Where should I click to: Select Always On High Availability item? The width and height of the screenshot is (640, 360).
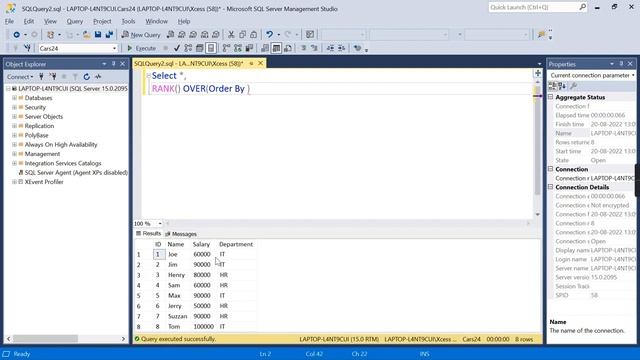61,144
